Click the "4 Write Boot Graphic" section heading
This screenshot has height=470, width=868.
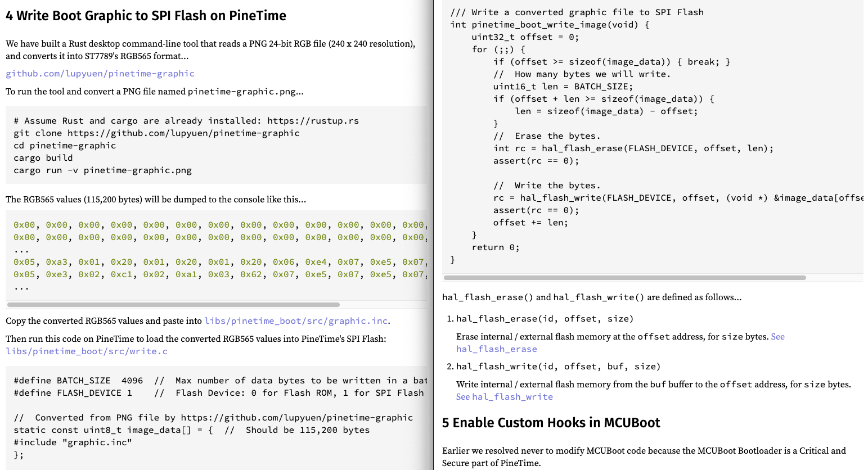tap(146, 16)
